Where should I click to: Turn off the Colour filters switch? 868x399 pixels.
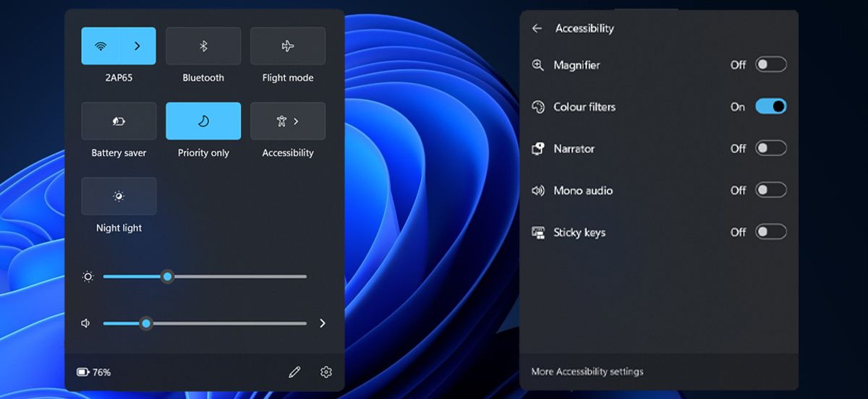pos(771,107)
